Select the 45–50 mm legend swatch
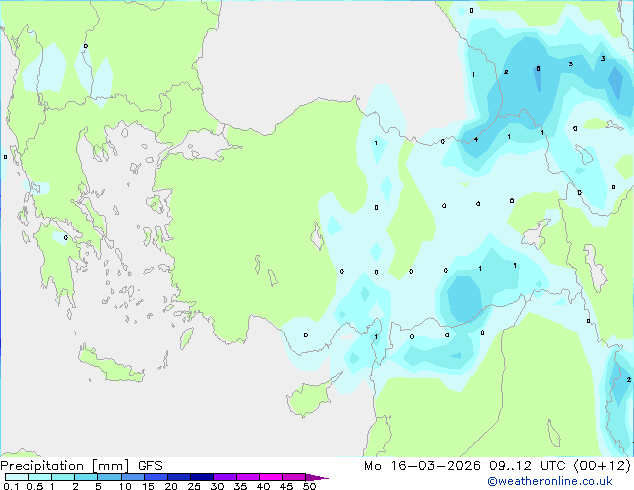Image resolution: width=634 pixels, height=490 pixels. pyautogui.click(x=294, y=477)
